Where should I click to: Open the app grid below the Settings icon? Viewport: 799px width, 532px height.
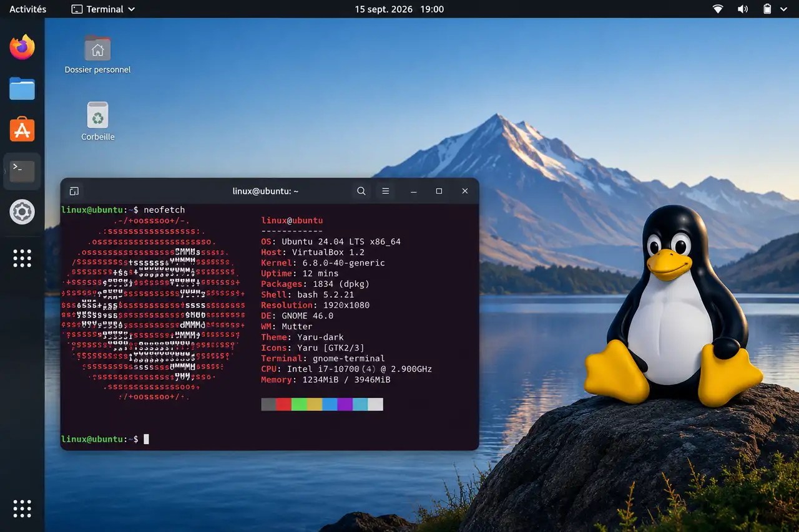tap(22, 258)
